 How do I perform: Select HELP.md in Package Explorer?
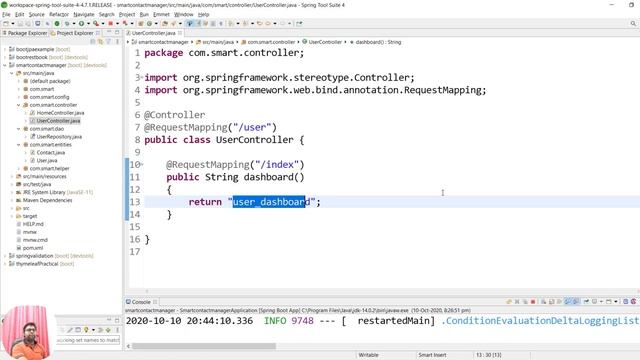[33, 224]
